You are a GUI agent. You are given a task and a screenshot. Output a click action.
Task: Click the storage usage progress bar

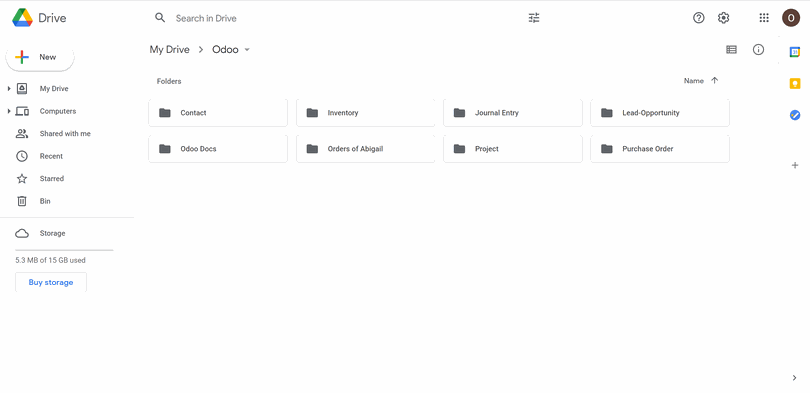[64, 250]
